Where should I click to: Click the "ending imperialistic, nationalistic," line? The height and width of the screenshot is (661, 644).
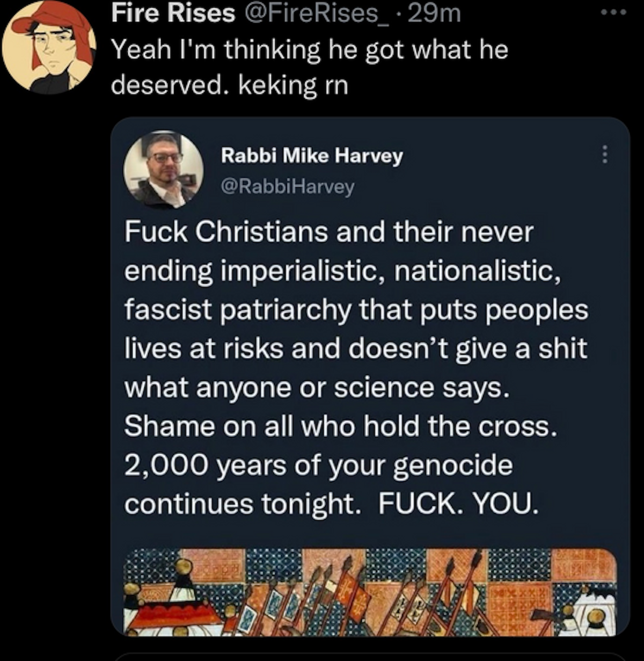coord(343,271)
